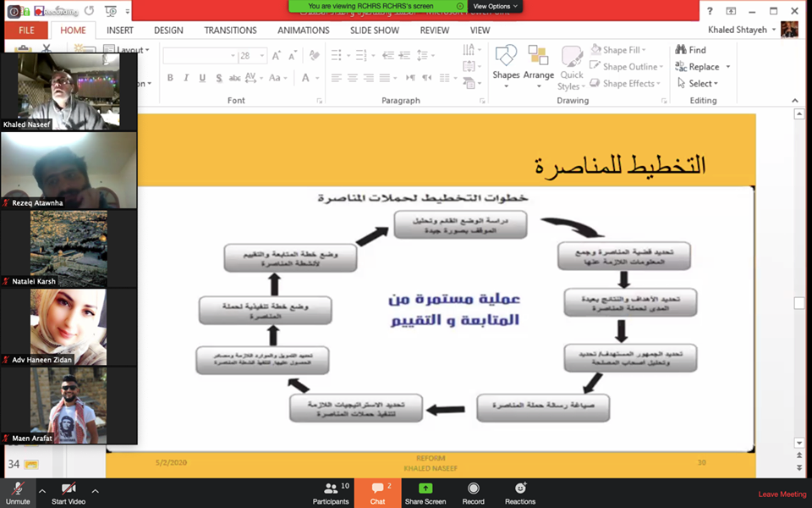
Task: Expand the View Options dropdown
Action: pyautogui.click(x=496, y=6)
